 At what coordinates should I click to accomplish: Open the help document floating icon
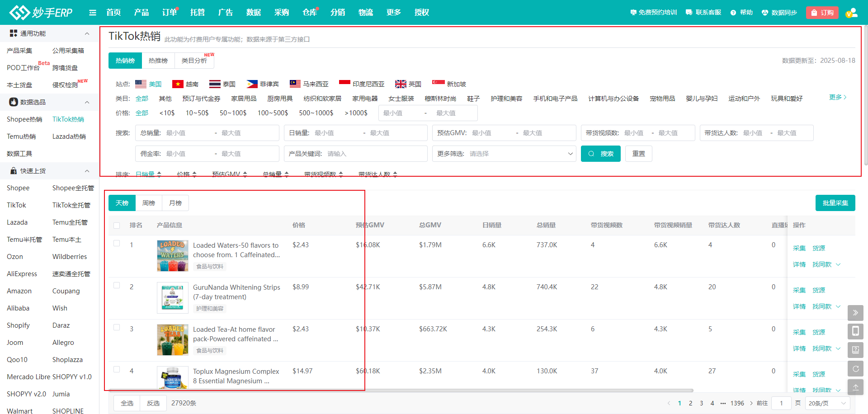[855, 350]
